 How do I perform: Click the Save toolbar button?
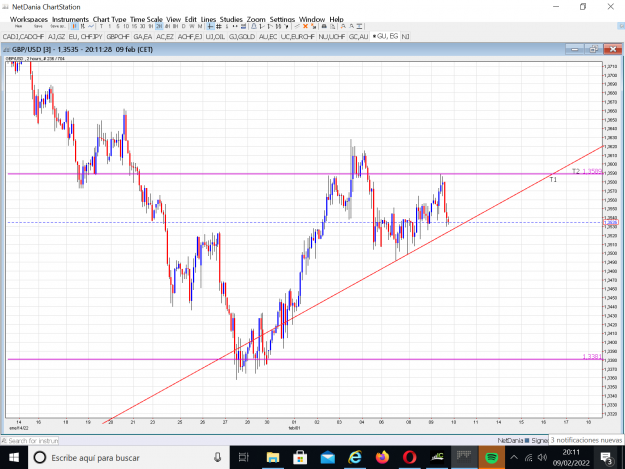tap(38, 26)
